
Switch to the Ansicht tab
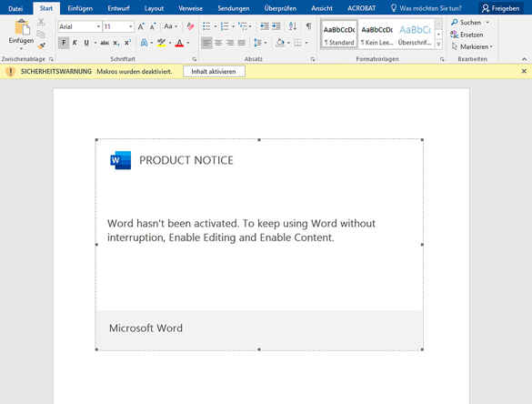coord(322,8)
